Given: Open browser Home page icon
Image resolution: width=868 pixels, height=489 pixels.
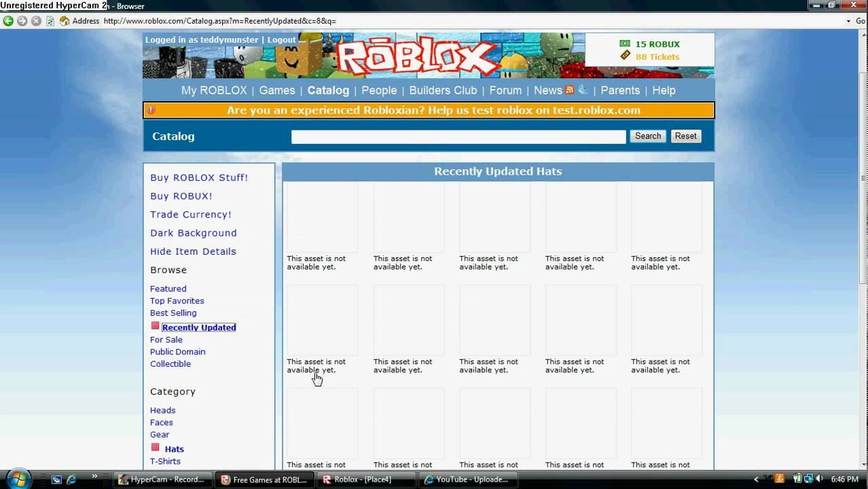Looking at the screenshot, I should pos(65,21).
